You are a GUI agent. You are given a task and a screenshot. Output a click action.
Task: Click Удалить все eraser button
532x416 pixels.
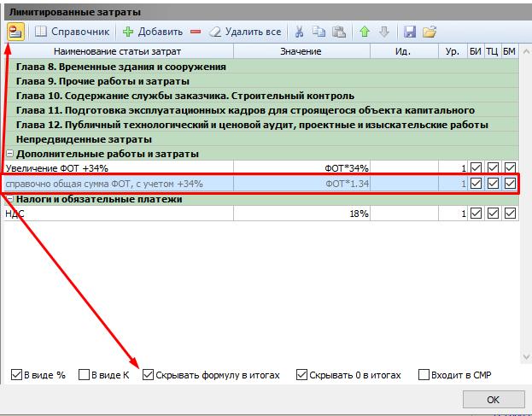point(245,32)
